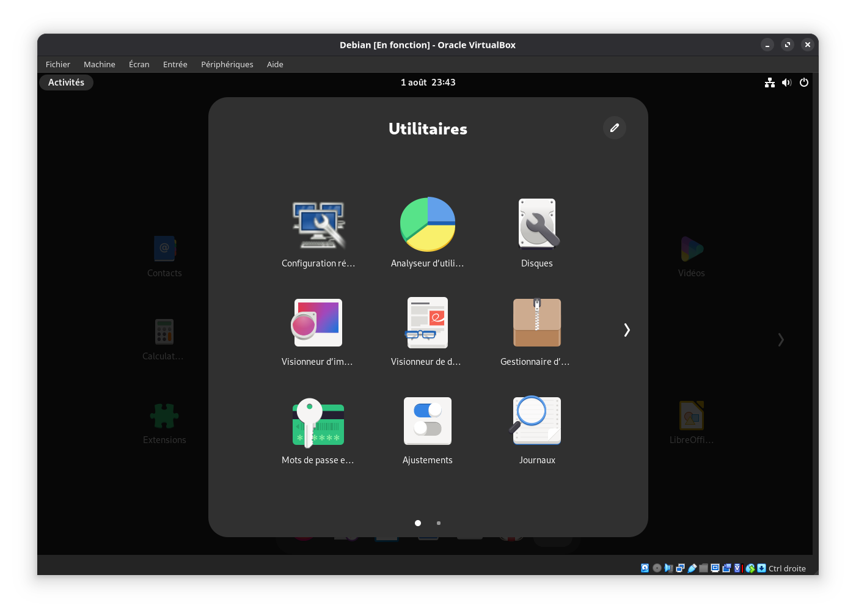This screenshot has width=856, height=616.
Task: Open the Périphériques menu
Action: (x=227, y=64)
